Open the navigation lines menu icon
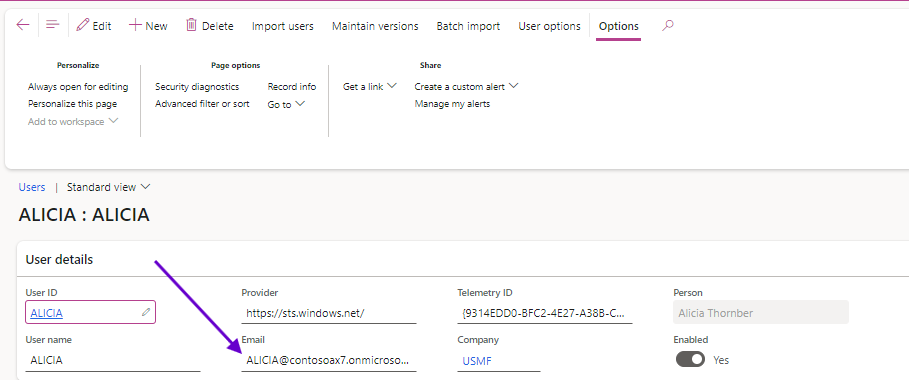 tap(53, 25)
